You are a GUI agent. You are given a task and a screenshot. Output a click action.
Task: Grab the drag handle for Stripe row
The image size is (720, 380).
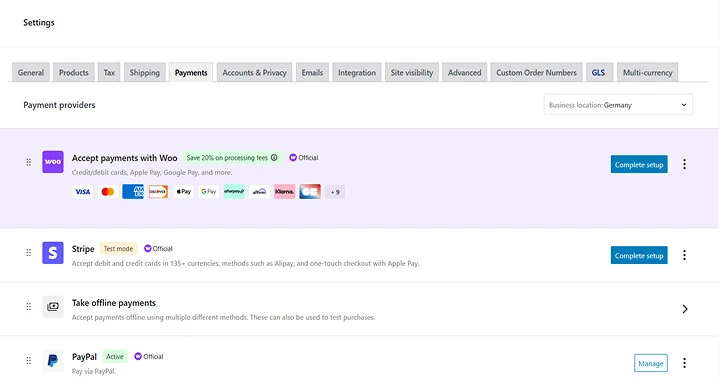tap(28, 253)
